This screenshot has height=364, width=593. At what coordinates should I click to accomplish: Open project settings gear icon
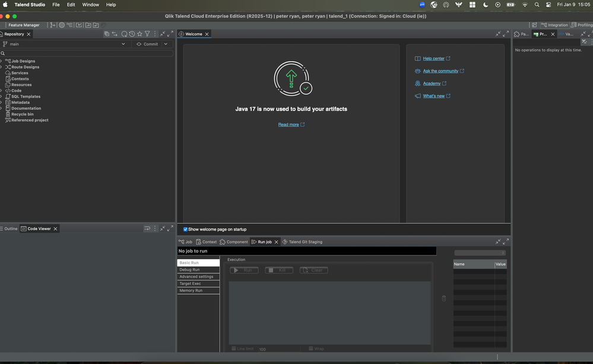[x=62, y=25]
